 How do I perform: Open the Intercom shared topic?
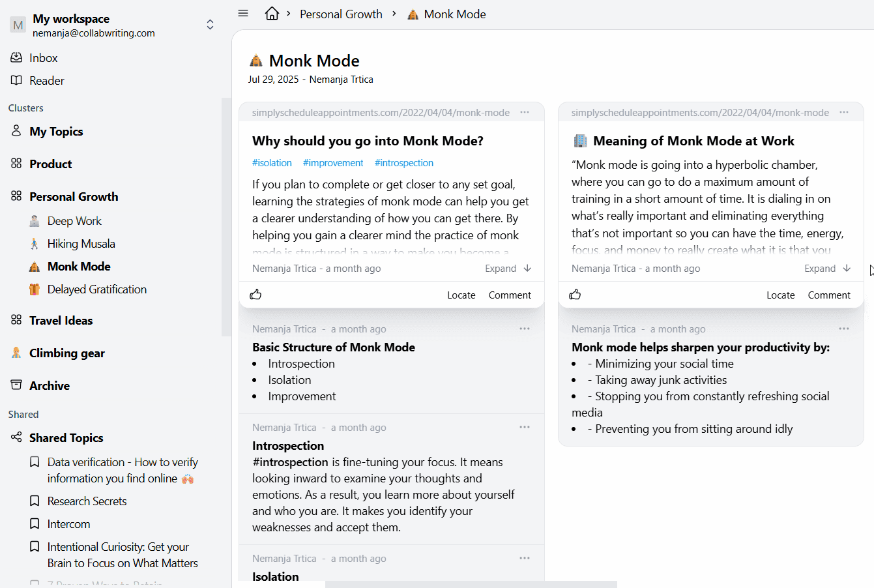point(68,523)
